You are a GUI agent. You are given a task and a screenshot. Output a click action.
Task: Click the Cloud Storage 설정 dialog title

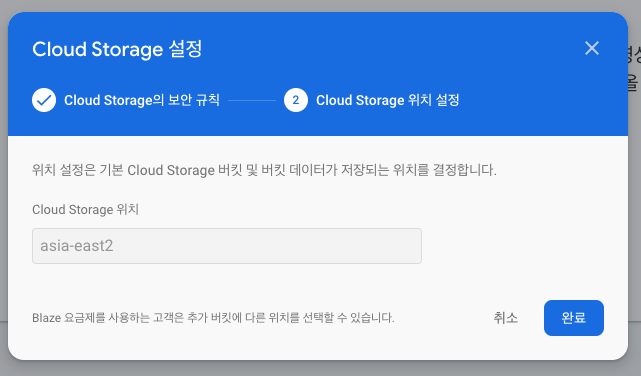tap(117, 49)
